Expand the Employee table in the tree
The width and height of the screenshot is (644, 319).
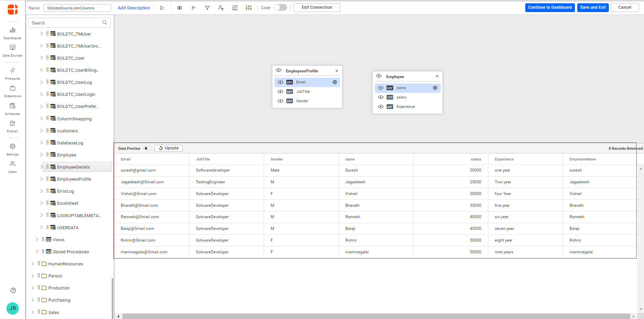[42, 155]
